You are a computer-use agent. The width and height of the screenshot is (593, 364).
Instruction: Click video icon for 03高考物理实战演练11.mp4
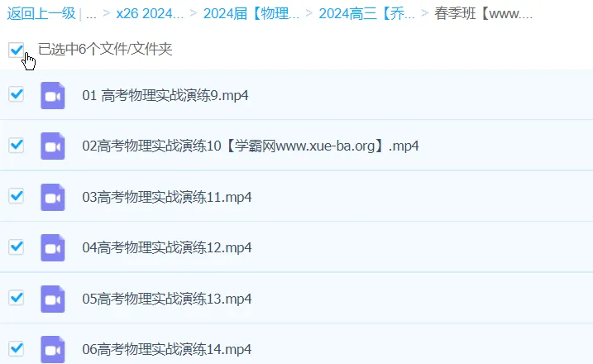[53, 197]
